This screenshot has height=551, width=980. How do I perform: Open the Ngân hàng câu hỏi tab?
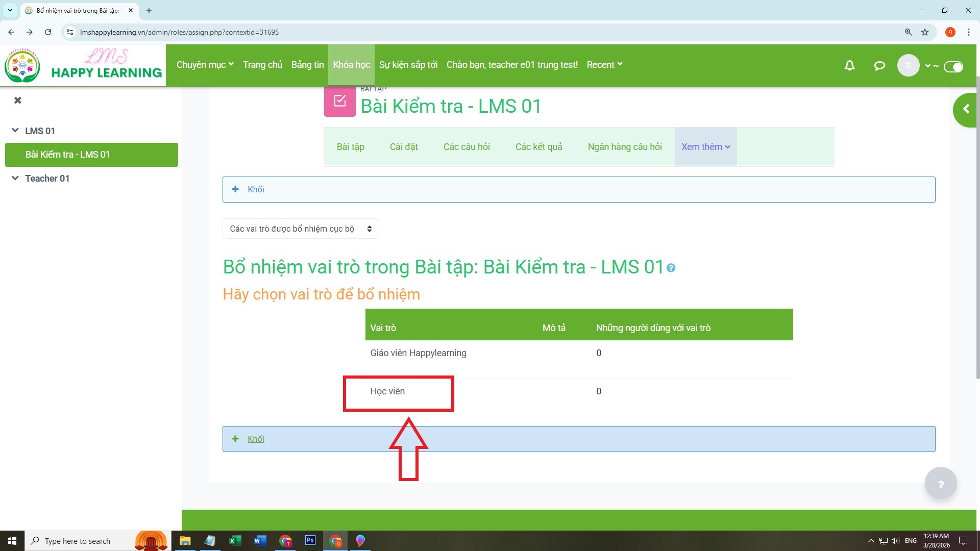pos(624,147)
